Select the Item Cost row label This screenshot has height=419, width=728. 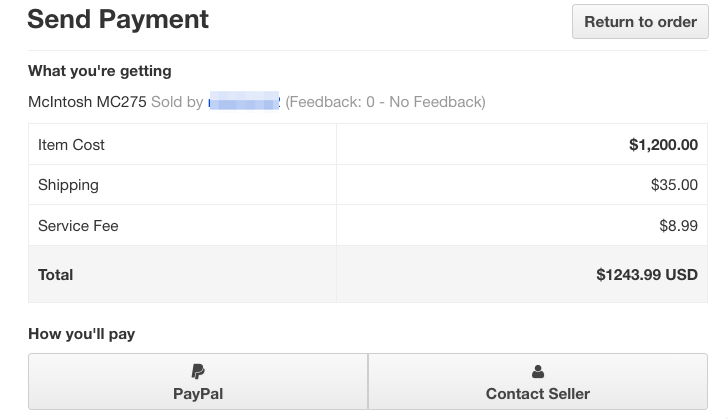[72, 145]
